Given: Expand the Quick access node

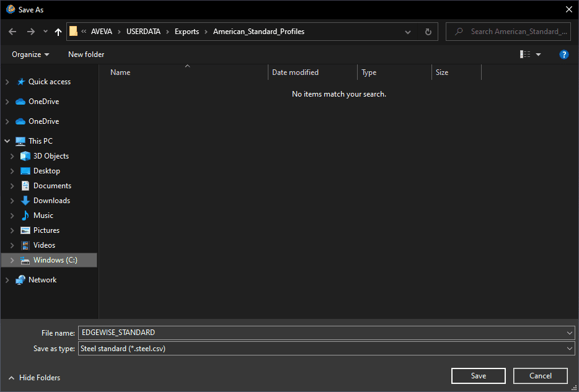Looking at the screenshot, I should 7,82.
